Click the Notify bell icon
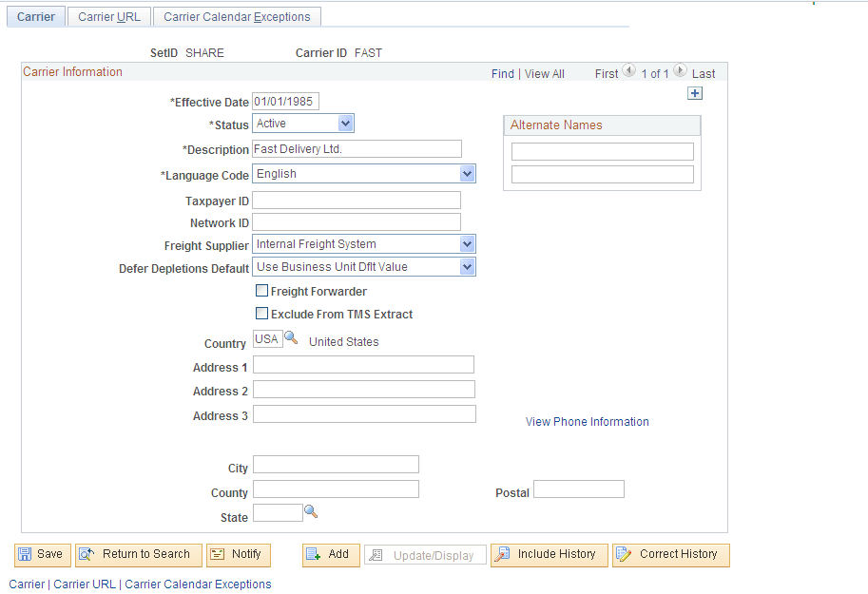Viewport: 868px width, 594px height. click(218, 554)
